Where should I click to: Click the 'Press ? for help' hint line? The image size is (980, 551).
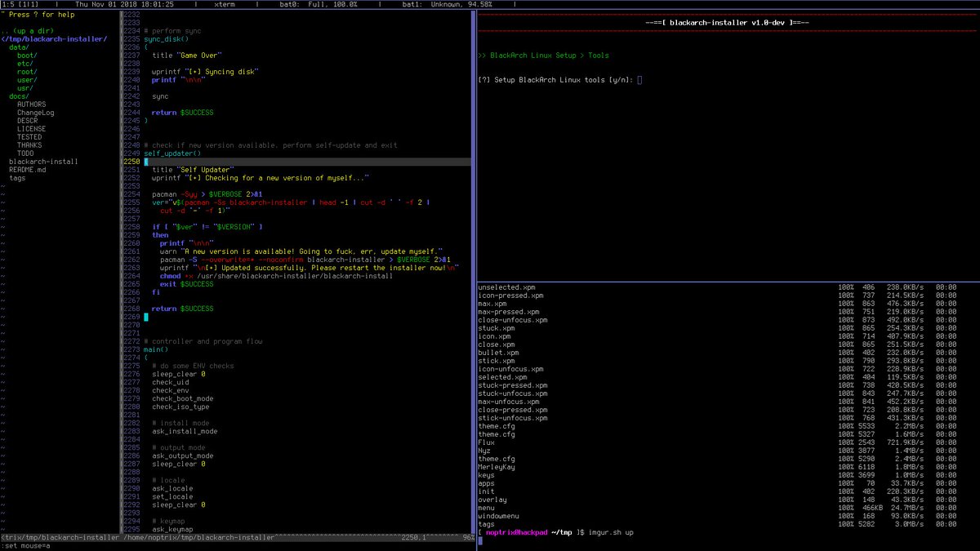tap(40, 15)
